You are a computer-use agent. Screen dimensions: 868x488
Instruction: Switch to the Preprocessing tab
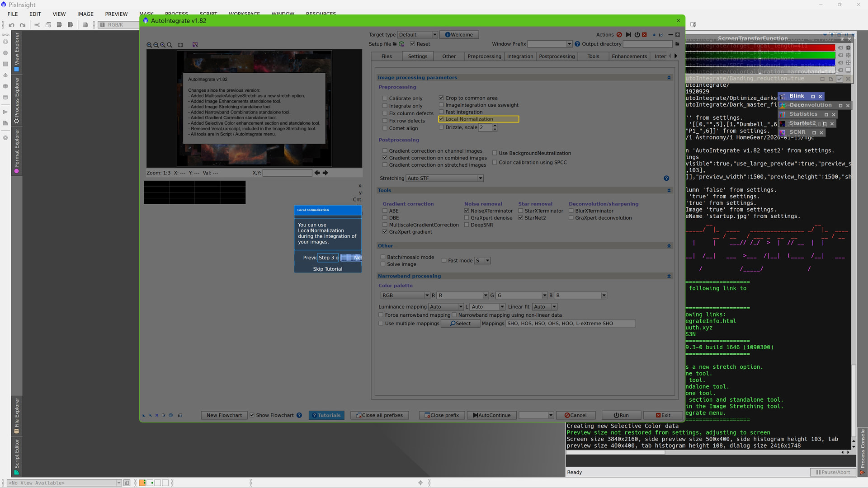tap(484, 56)
